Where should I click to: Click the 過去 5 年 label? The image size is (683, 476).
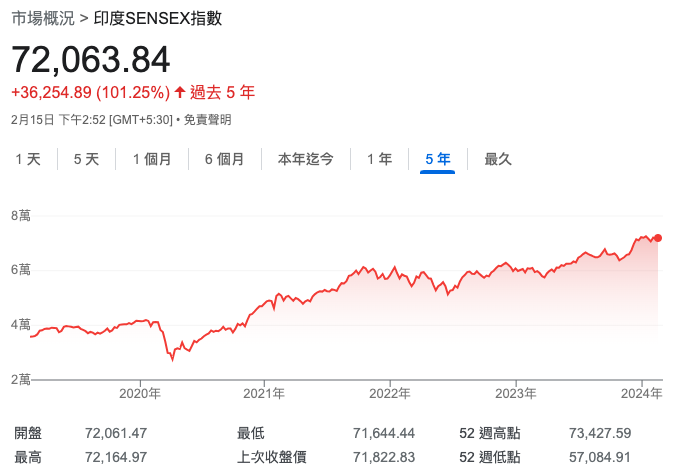click(222, 92)
